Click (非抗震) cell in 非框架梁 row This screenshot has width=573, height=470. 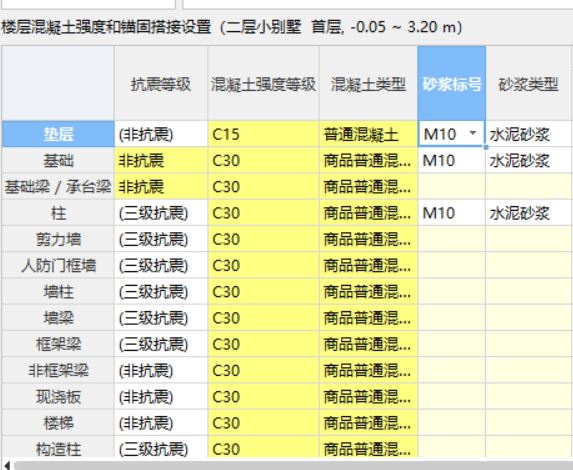pos(161,371)
